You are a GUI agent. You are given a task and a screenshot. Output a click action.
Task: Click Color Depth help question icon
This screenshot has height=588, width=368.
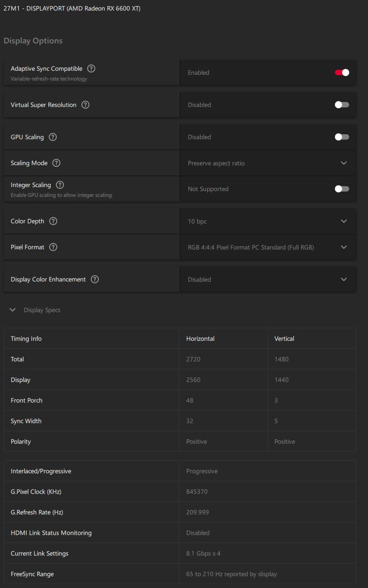pos(53,221)
